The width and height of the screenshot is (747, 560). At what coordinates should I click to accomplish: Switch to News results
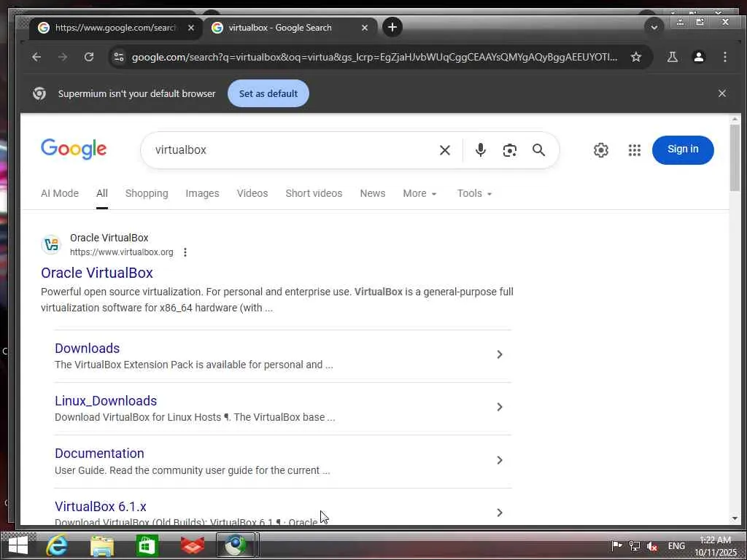tap(373, 194)
